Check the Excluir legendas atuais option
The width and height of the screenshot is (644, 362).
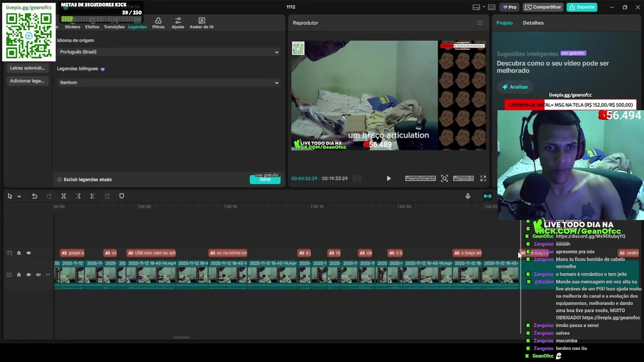coord(60,179)
